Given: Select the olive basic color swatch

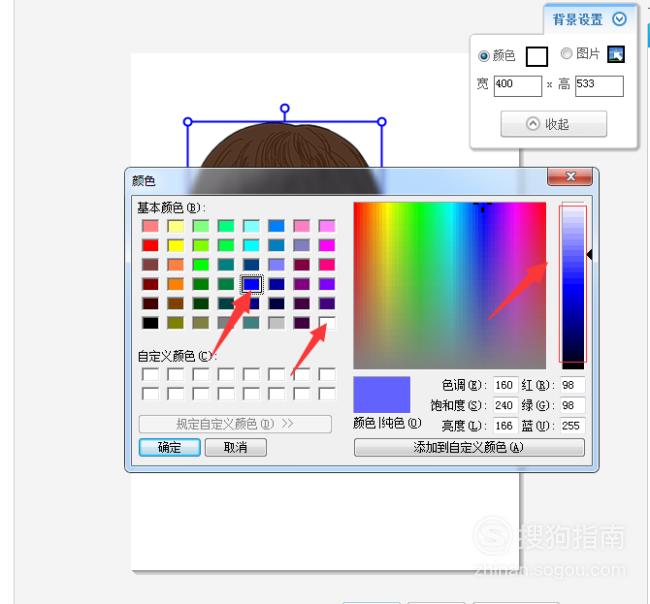Looking at the screenshot, I should tap(175, 323).
